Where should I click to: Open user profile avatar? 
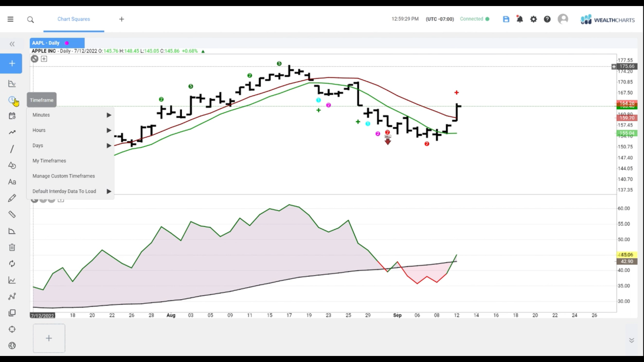pyautogui.click(x=563, y=19)
